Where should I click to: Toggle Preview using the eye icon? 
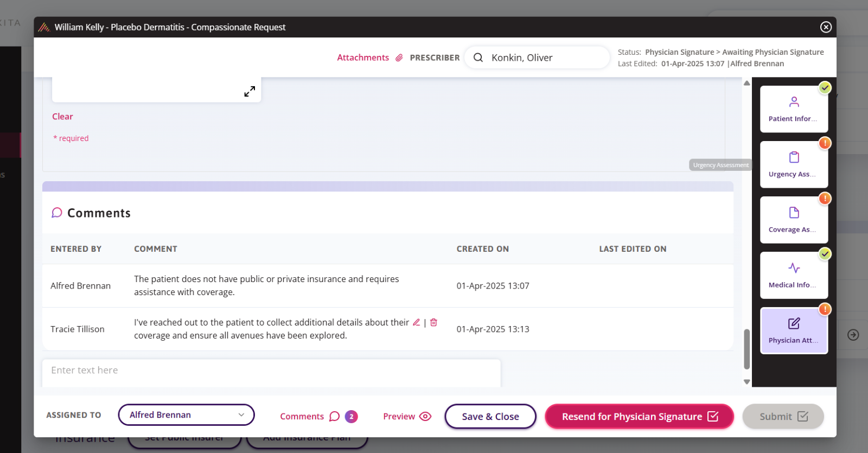(x=425, y=416)
